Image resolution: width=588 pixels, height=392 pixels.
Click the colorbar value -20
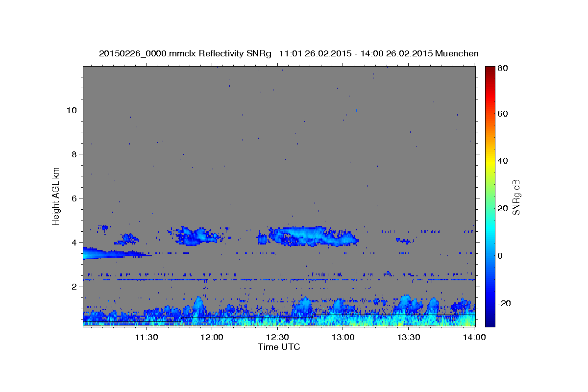tap(504, 303)
